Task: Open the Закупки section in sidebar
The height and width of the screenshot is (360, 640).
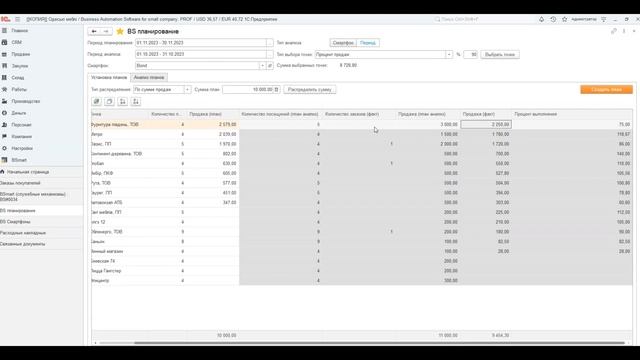Action: [x=20, y=66]
